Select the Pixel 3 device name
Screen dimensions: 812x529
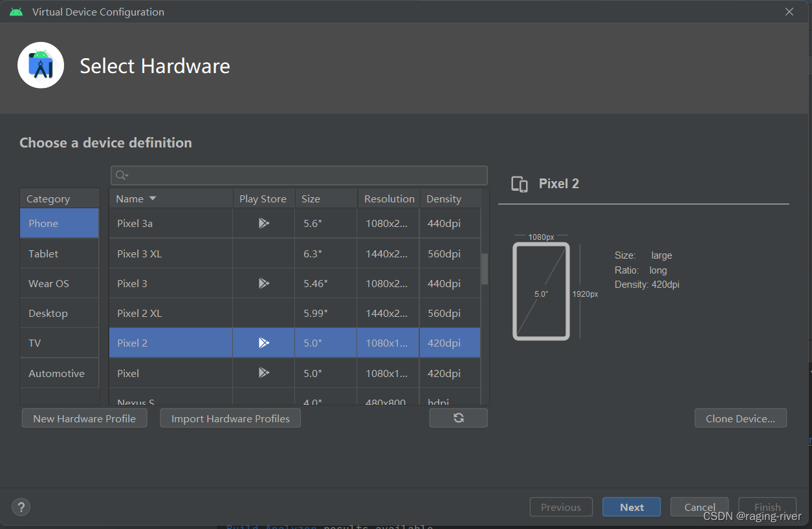(132, 283)
